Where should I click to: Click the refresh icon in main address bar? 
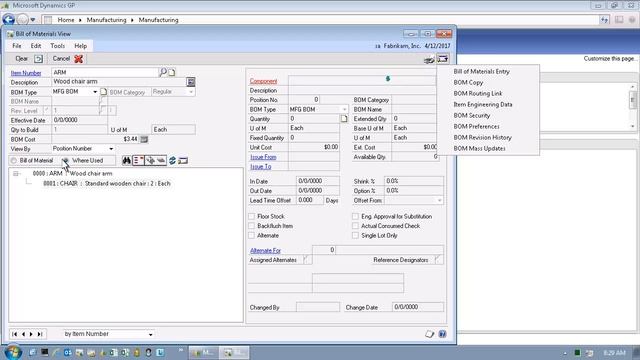pyautogui.click(x=604, y=20)
